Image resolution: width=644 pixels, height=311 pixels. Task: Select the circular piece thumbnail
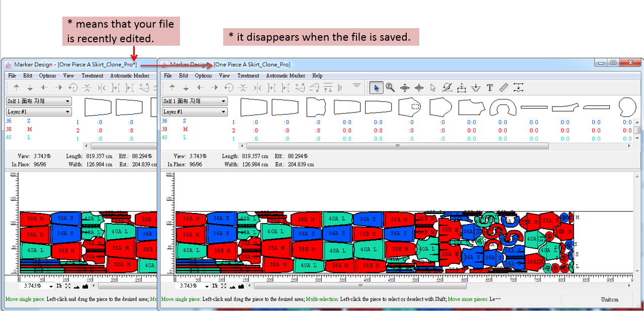point(627,107)
